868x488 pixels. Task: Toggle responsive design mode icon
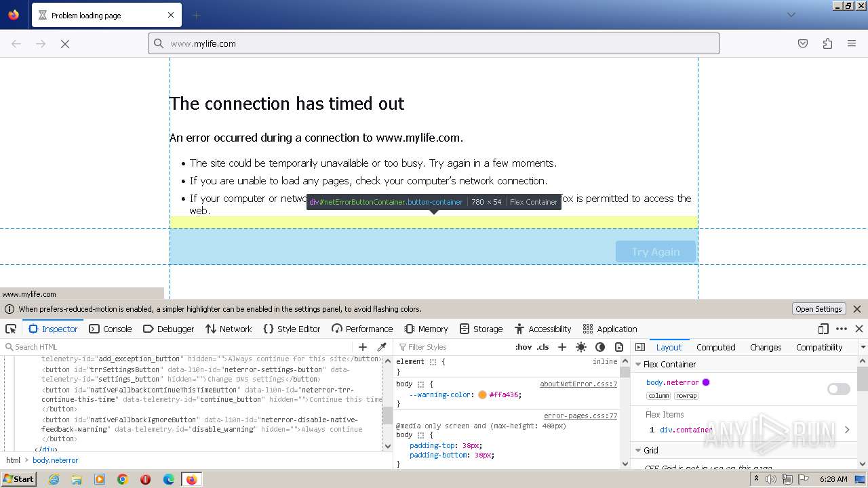tap(823, 329)
